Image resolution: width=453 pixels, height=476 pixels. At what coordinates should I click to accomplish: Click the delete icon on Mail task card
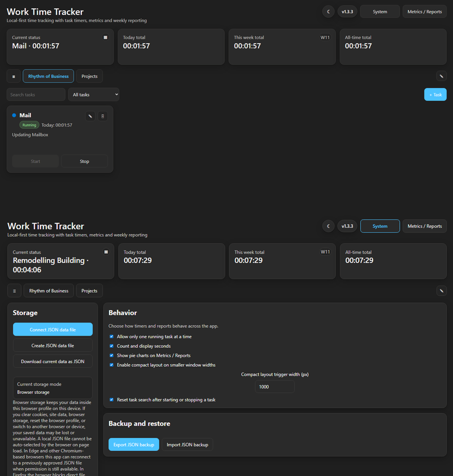pos(102,116)
